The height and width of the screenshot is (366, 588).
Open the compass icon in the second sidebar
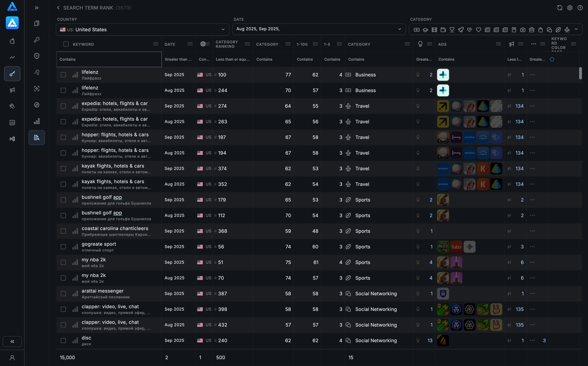[37, 105]
